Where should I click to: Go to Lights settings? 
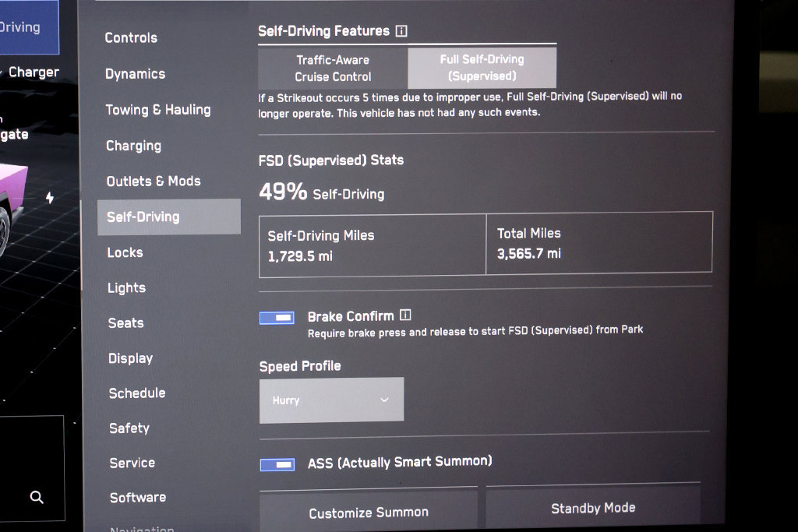[126, 288]
